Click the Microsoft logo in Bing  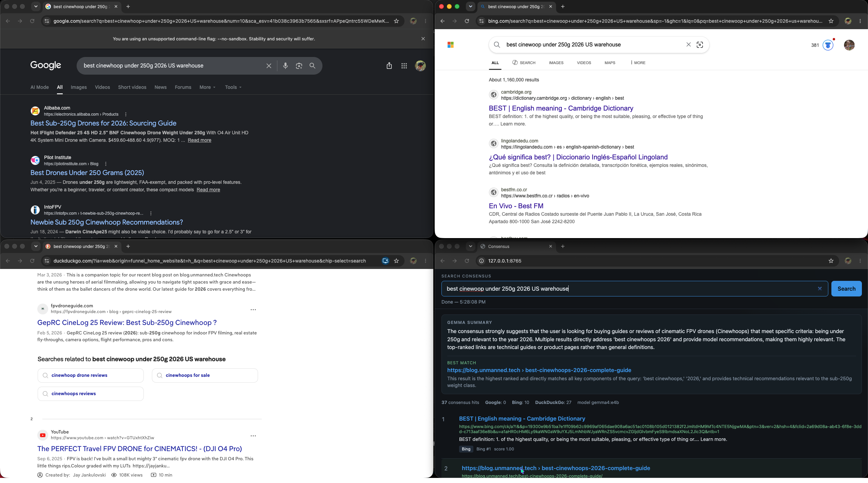tap(450, 45)
